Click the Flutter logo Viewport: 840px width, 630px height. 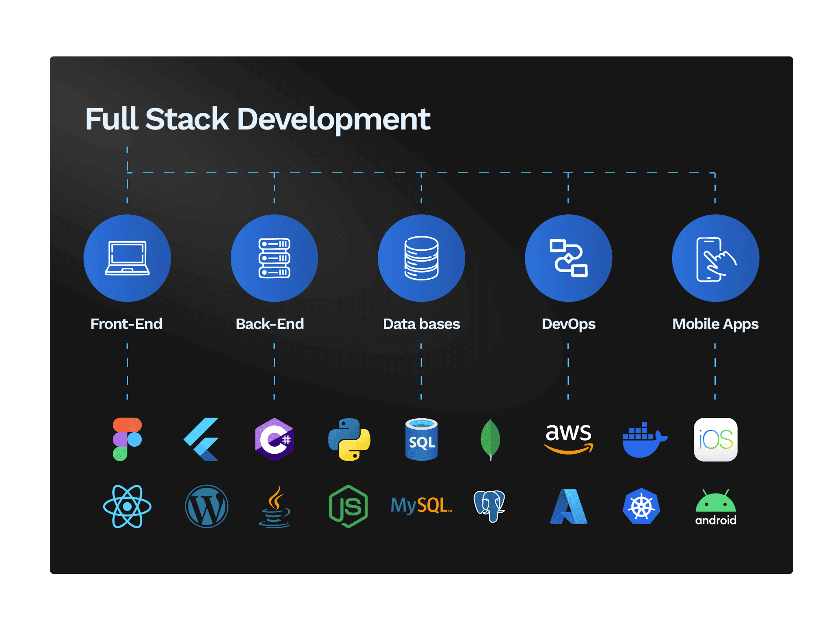201,439
